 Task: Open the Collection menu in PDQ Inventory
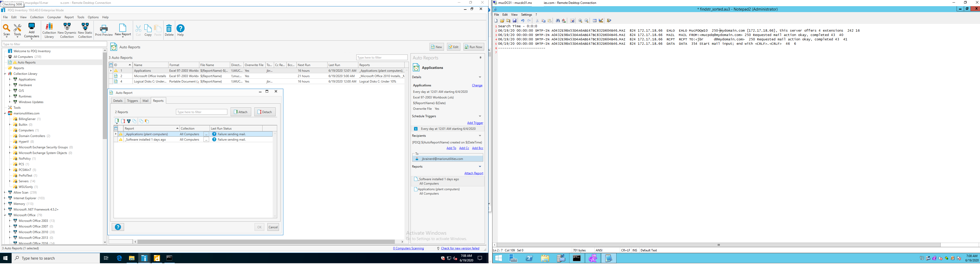[x=36, y=17]
